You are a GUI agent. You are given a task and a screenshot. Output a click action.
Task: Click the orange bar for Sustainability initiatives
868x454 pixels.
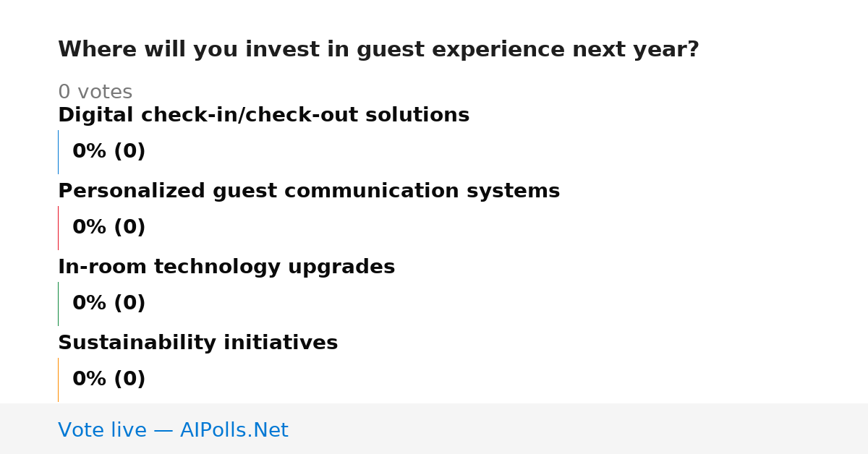[58, 380]
